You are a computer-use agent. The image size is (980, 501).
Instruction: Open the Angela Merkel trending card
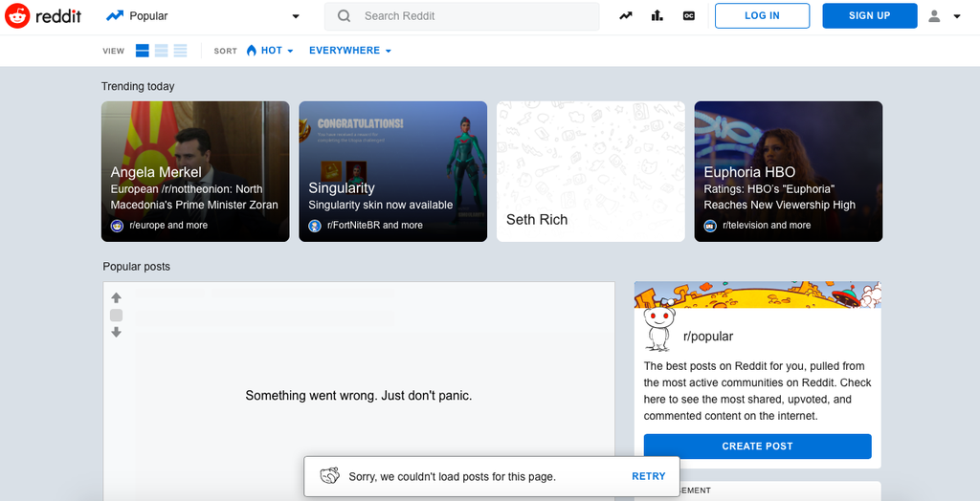pos(195,171)
